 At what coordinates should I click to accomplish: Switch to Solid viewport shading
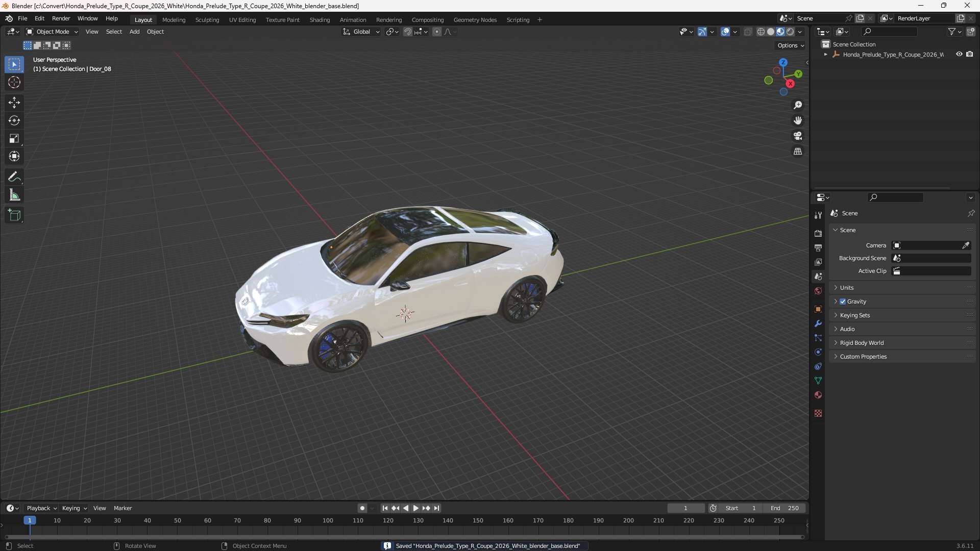click(771, 32)
